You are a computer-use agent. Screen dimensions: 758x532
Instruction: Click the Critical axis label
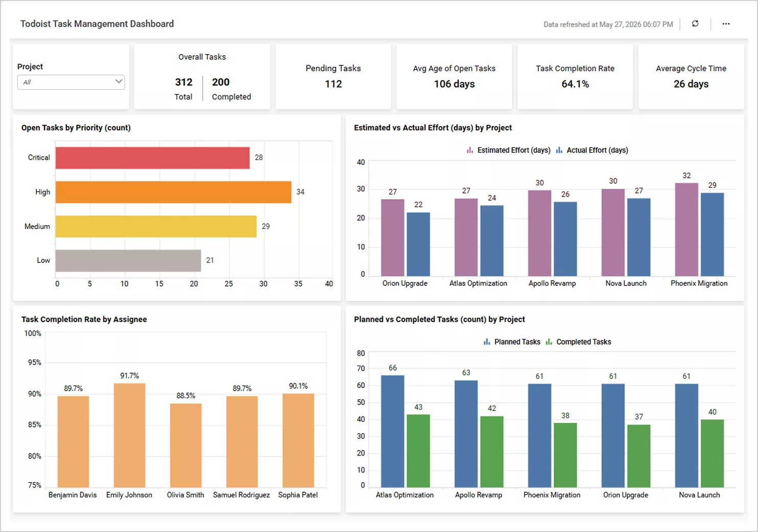pos(39,158)
